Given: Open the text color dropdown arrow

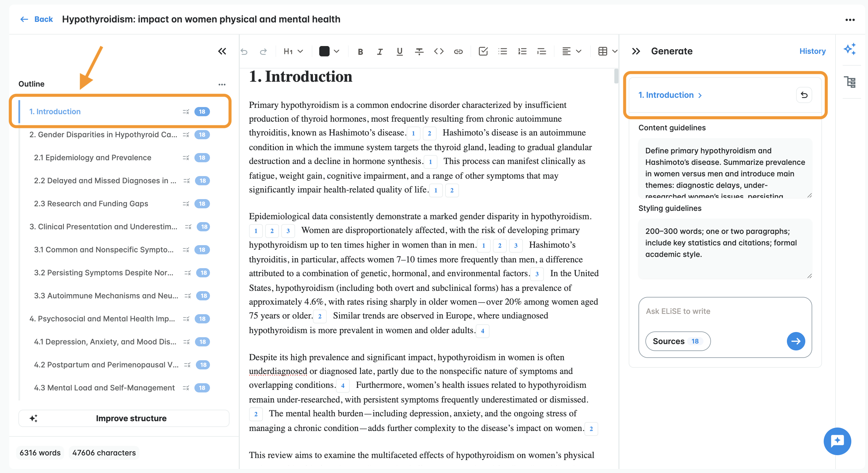Looking at the screenshot, I should [x=336, y=51].
